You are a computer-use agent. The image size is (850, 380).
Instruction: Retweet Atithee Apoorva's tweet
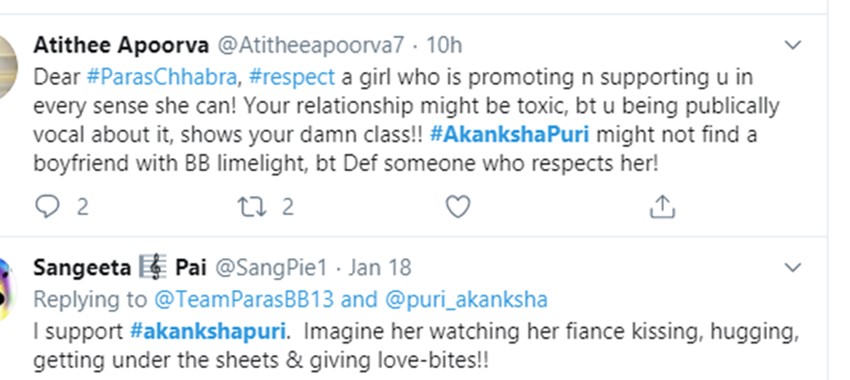[x=252, y=207]
